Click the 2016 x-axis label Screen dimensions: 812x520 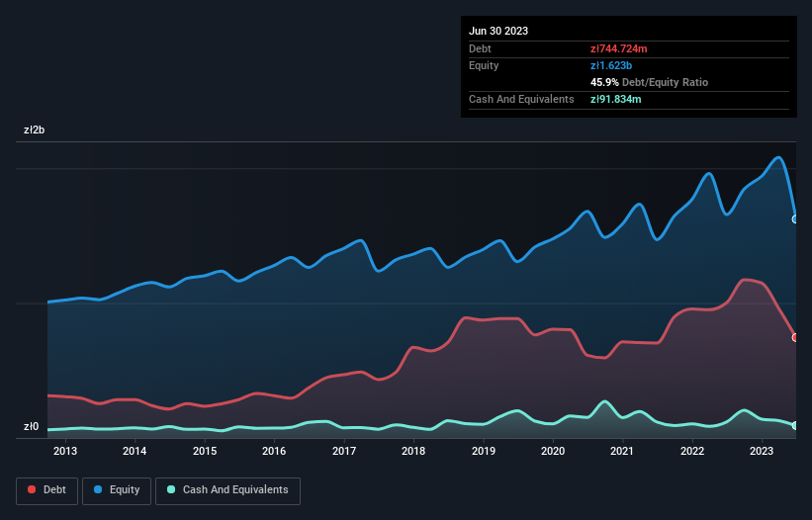point(274,451)
